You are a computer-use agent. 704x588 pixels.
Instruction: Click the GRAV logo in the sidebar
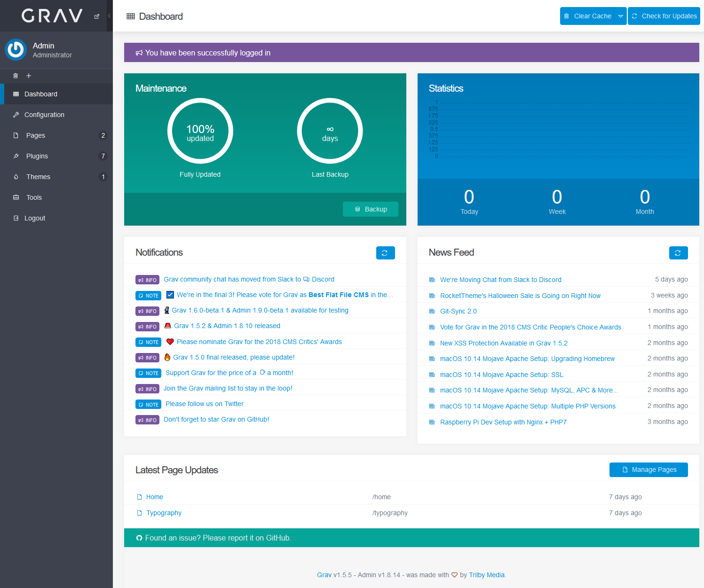(52, 16)
